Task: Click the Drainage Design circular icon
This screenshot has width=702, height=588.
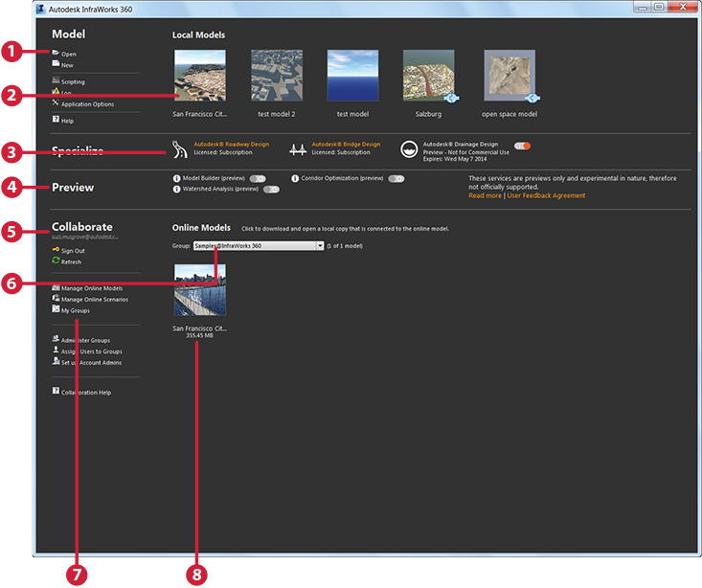Action: point(409,149)
